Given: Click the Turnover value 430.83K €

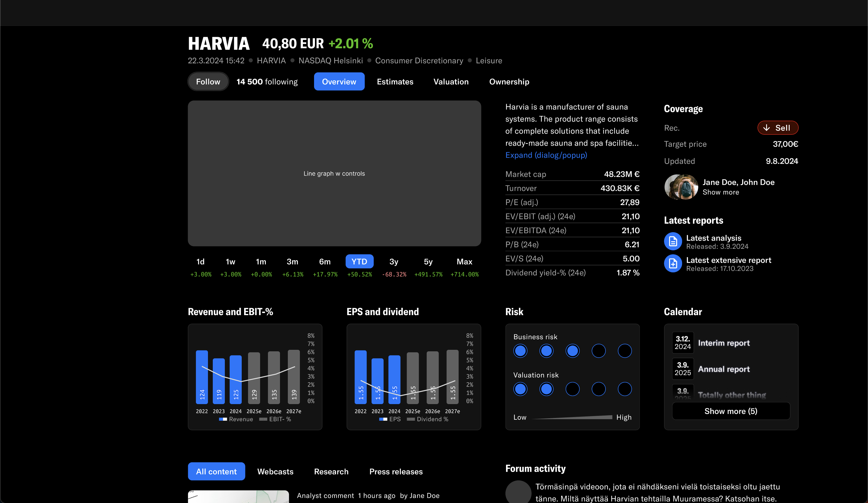Looking at the screenshot, I should [x=620, y=188].
